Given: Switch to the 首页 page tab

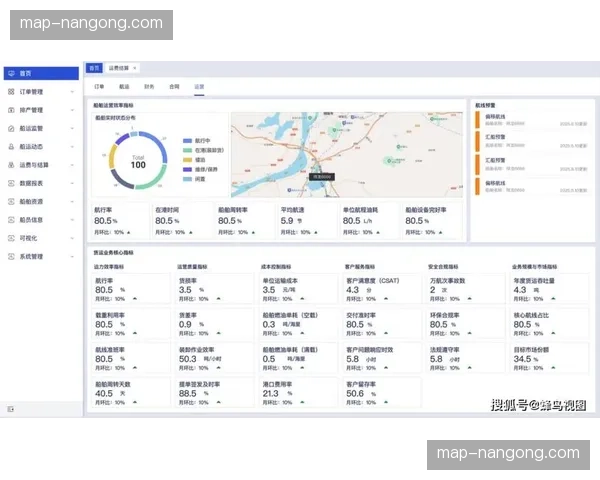Looking at the screenshot, I should point(94,68).
